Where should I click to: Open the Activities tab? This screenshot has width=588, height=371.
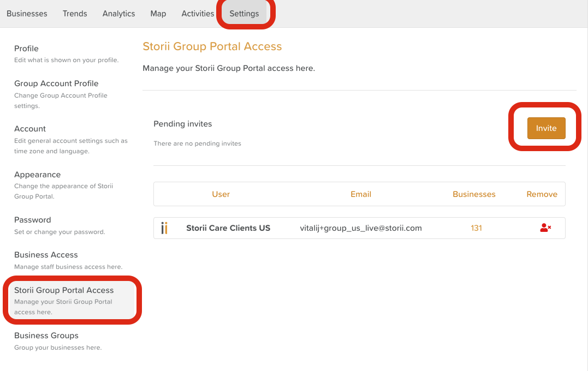(198, 14)
